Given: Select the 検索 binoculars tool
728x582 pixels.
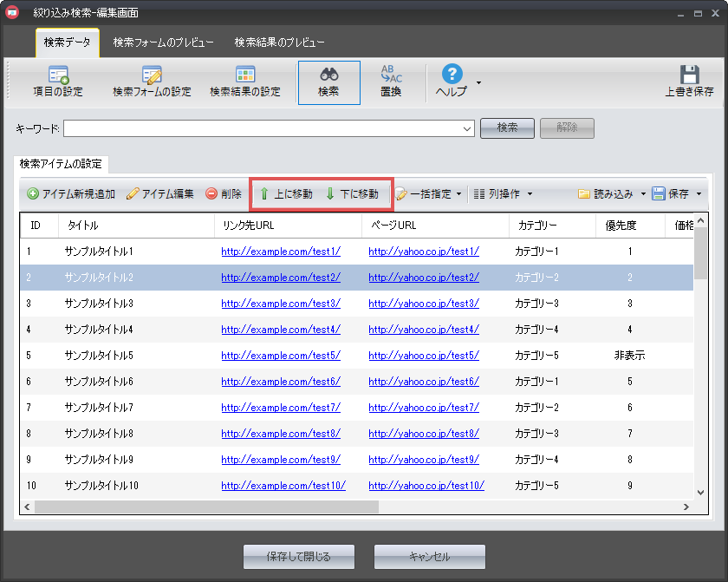Looking at the screenshot, I should (328, 82).
